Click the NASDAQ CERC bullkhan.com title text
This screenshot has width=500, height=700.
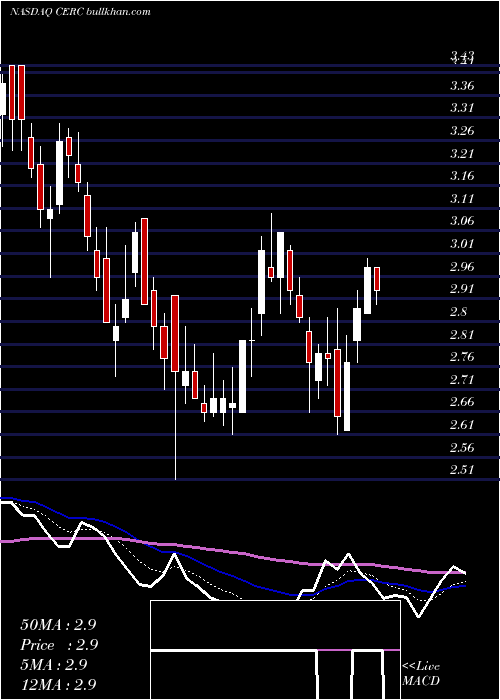80,12
